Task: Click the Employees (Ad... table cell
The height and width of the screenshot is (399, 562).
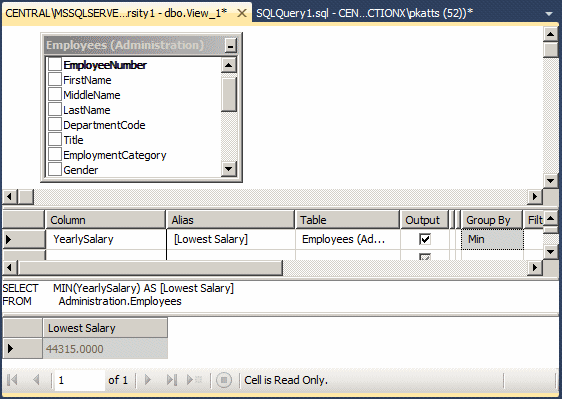Action: pos(348,239)
